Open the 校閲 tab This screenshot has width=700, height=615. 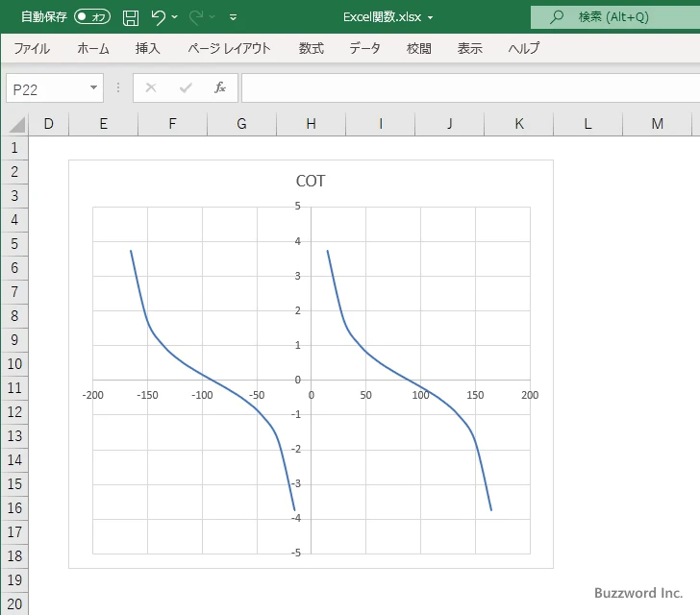[x=419, y=48]
